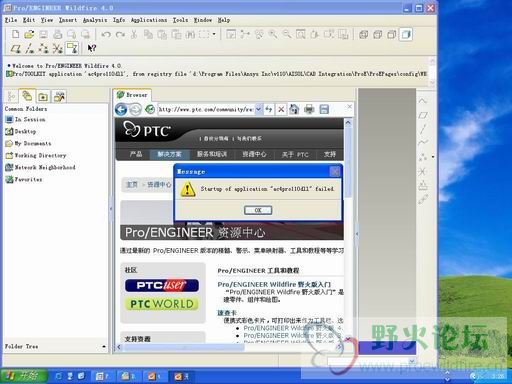Toggle the Shading display icon
The width and height of the screenshot is (512, 384).
(406, 34)
